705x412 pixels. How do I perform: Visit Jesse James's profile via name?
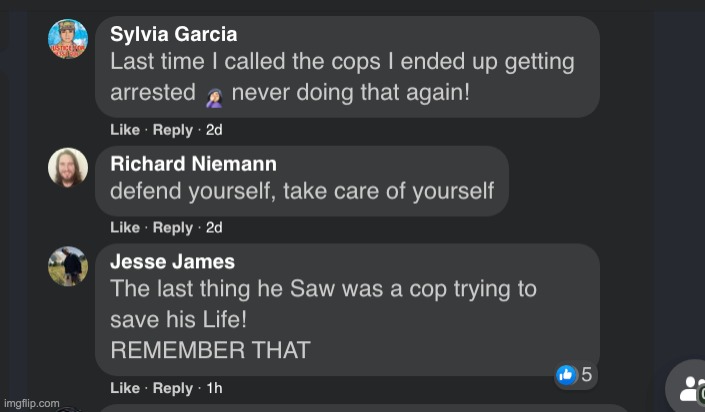coord(172,262)
